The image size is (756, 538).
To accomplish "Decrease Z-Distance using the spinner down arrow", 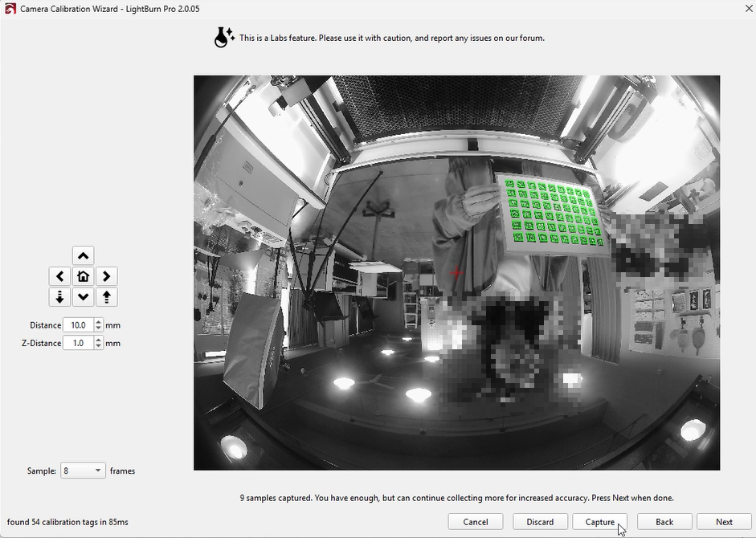I will pos(99,347).
